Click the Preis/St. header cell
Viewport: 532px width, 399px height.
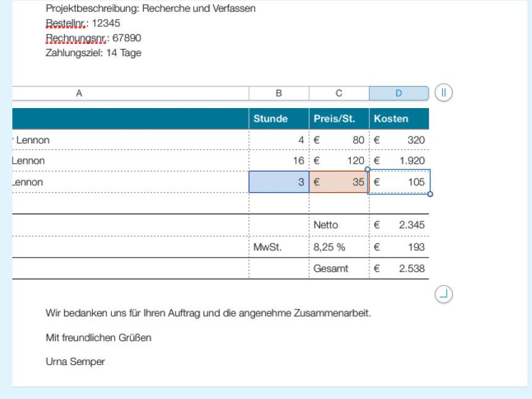click(339, 119)
